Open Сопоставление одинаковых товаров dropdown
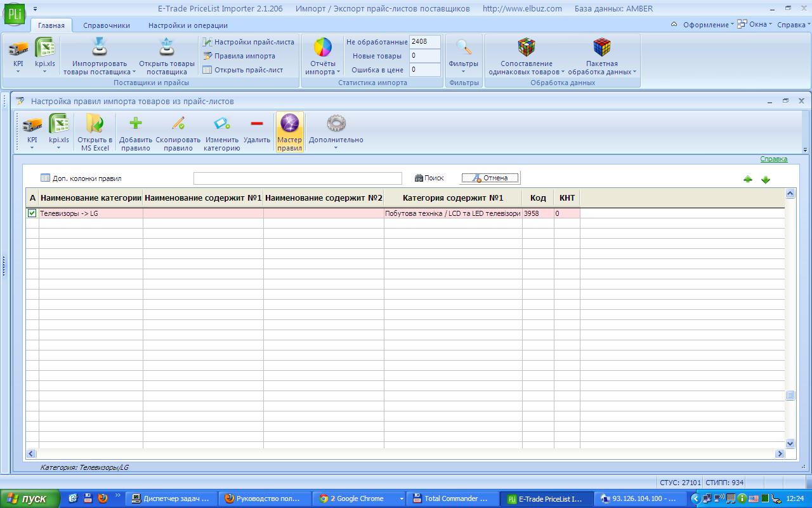Screen dimensions: 812x508 click(527, 56)
